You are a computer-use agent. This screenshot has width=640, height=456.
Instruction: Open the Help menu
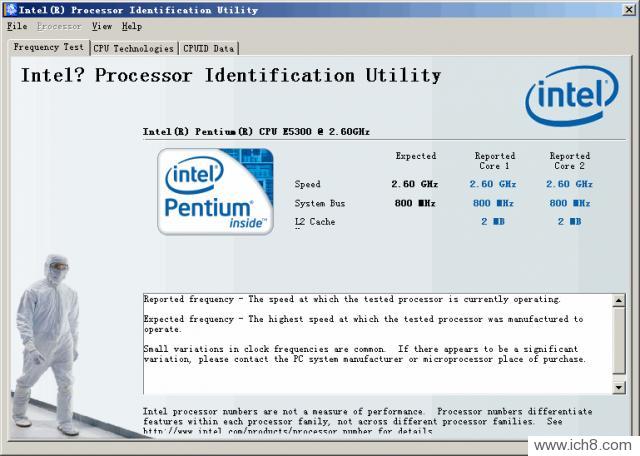pyautogui.click(x=132, y=27)
